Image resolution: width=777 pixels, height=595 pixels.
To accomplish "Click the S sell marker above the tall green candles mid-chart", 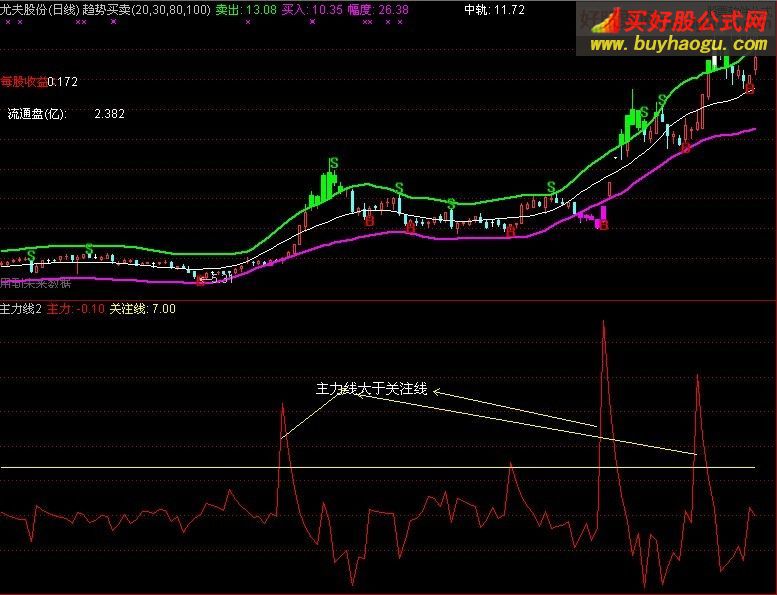I will [x=334, y=163].
